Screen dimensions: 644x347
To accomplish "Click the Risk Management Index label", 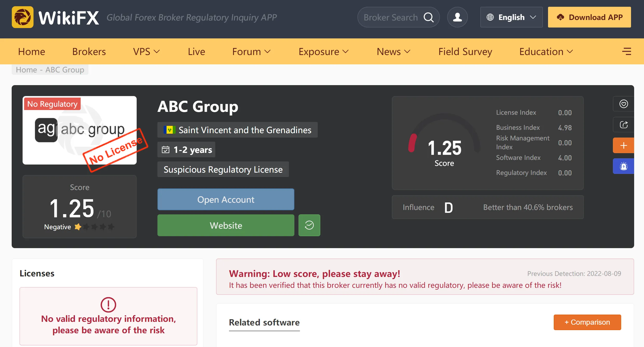I will coord(523,142).
